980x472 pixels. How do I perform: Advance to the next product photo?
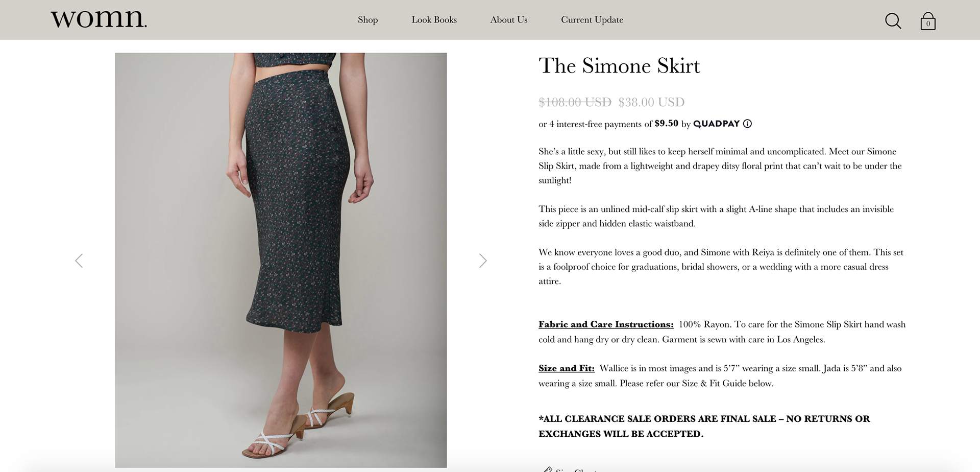coord(483,261)
